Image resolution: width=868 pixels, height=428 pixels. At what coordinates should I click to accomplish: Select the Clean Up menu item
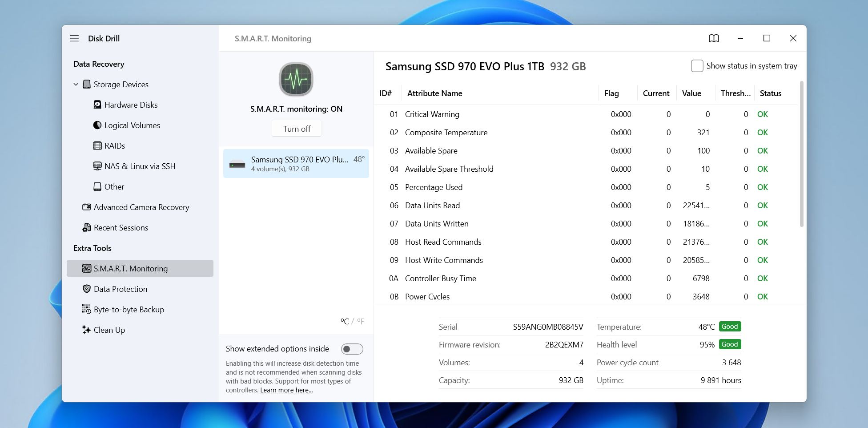click(109, 330)
